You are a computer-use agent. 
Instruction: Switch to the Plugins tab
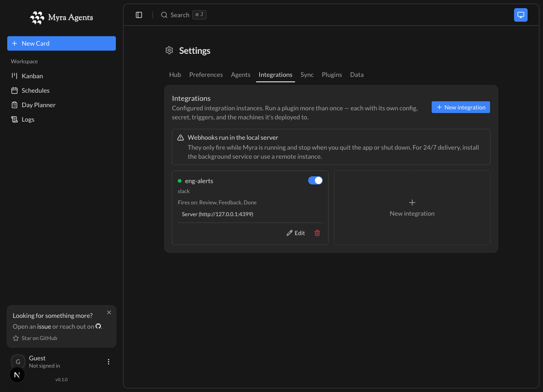click(x=332, y=75)
